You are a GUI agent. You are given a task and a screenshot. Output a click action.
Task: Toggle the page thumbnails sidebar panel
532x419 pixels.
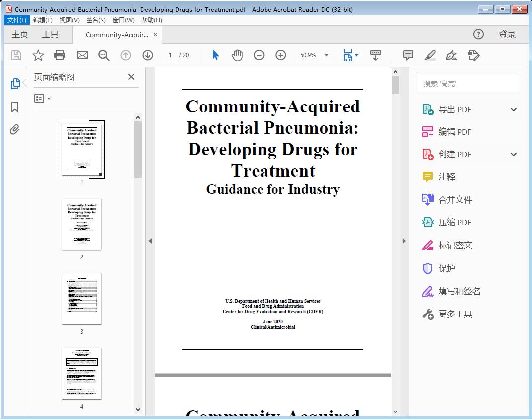(x=14, y=83)
